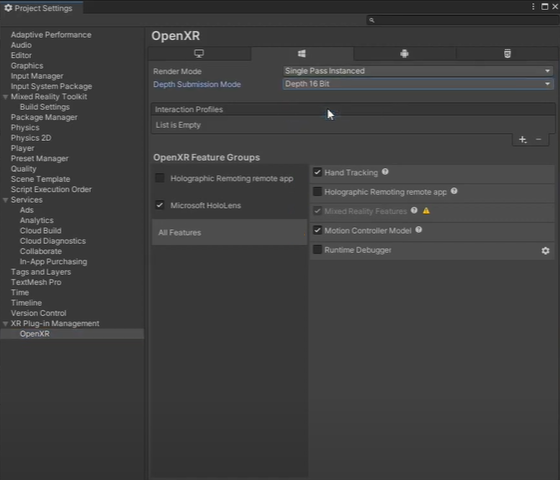
Task: Click Mixed Reality Features warning icon
Action: 426,211
